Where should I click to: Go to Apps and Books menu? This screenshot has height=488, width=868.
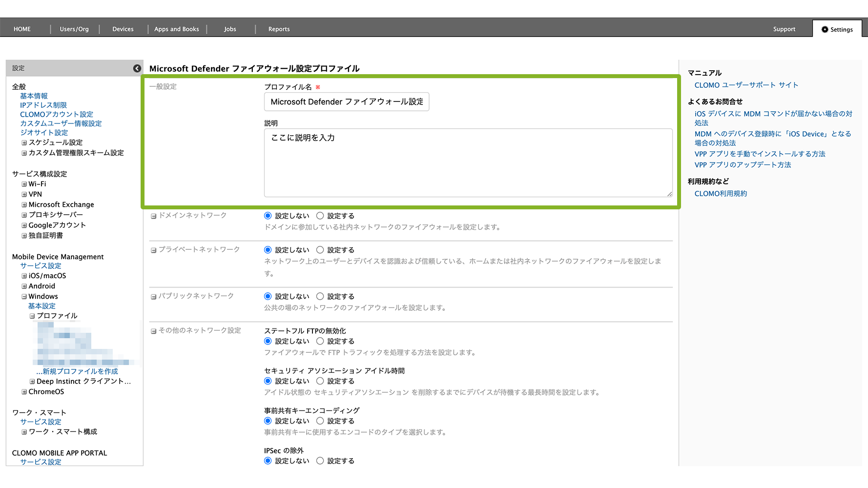click(x=177, y=29)
